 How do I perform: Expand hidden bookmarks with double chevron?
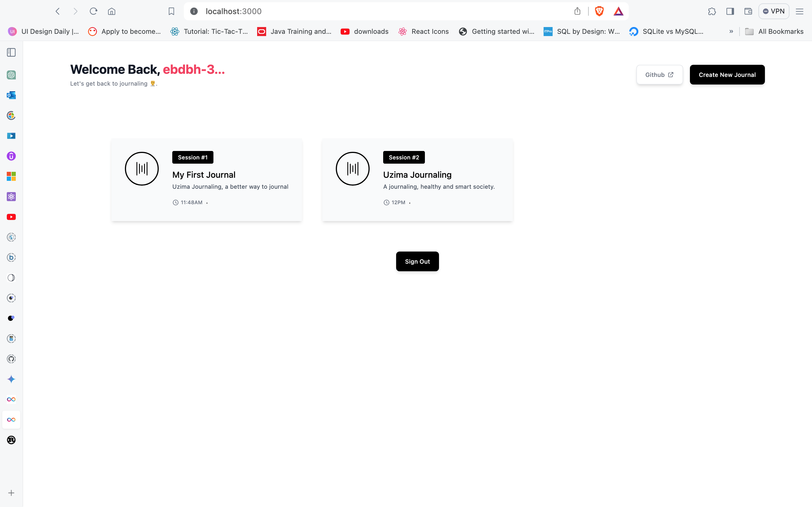coord(731,31)
